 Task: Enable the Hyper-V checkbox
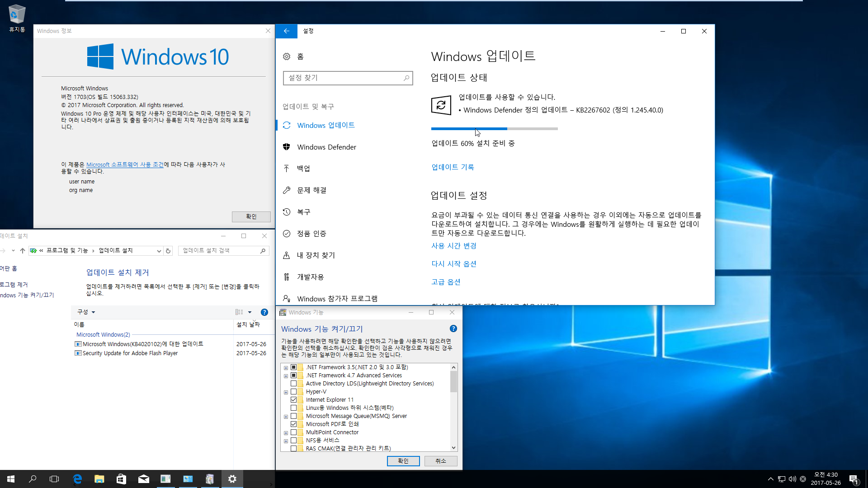pos(294,392)
